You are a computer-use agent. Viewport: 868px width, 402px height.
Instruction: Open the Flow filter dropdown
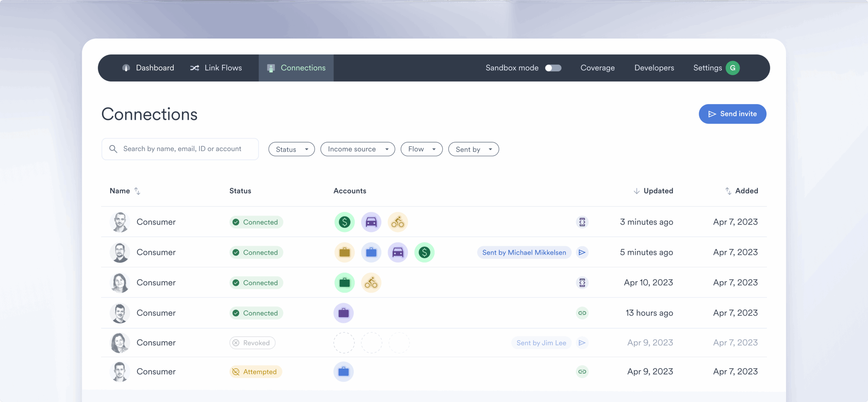pyautogui.click(x=421, y=149)
